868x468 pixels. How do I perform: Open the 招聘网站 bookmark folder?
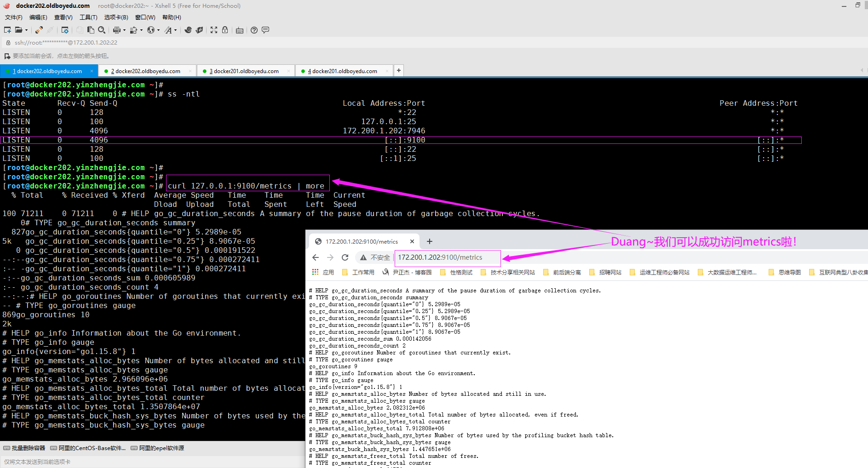[605, 273]
